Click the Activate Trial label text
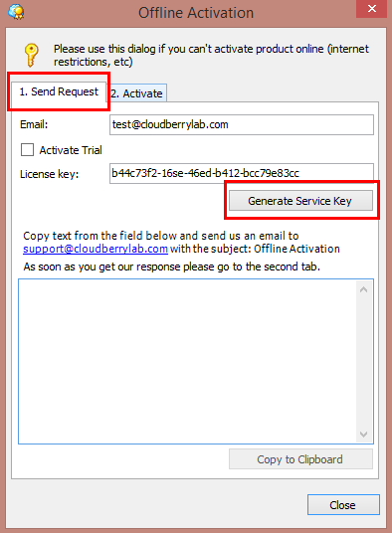Image resolution: width=392 pixels, height=533 pixels. click(x=71, y=150)
